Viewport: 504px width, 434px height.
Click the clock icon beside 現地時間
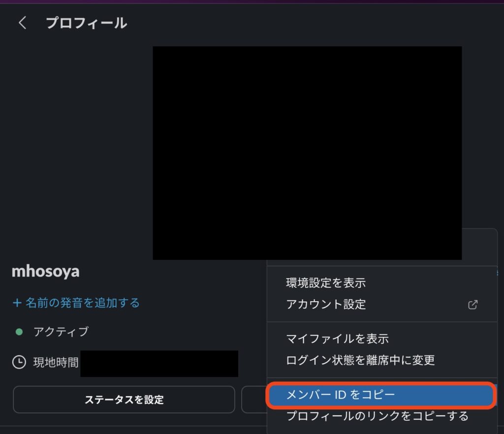pyautogui.click(x=18, y=362)
